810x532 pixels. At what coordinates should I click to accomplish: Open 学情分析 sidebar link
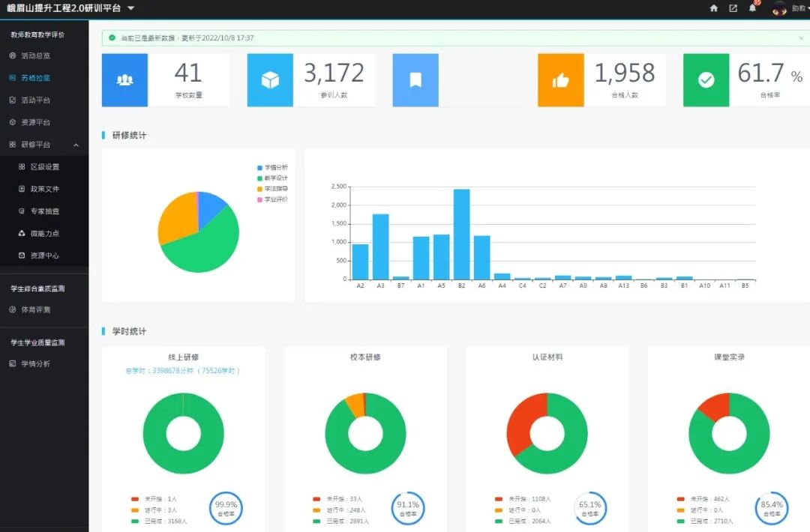tap(35, 364)
